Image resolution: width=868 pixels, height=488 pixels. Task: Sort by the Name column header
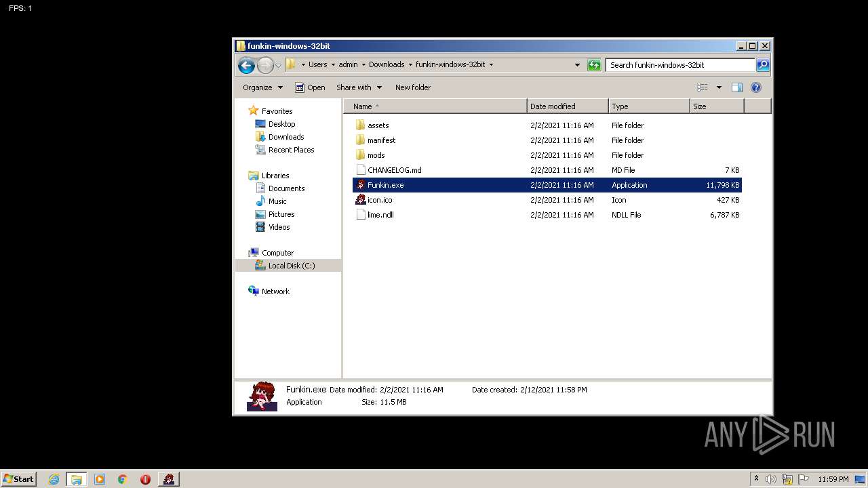coord(435,106)
